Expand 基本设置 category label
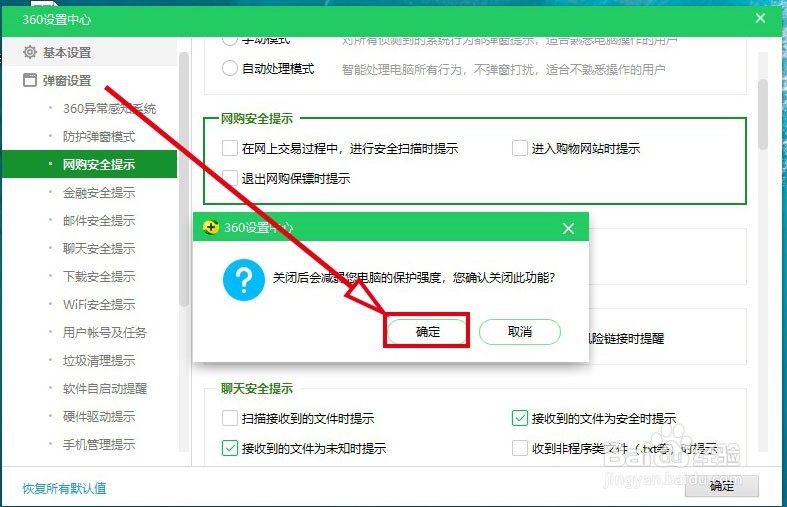787x507 pixels. point(67,53)
